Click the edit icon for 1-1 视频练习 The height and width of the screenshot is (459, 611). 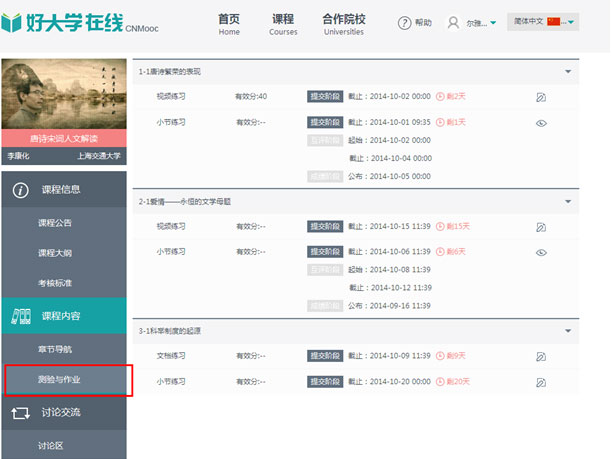point(541,97)
